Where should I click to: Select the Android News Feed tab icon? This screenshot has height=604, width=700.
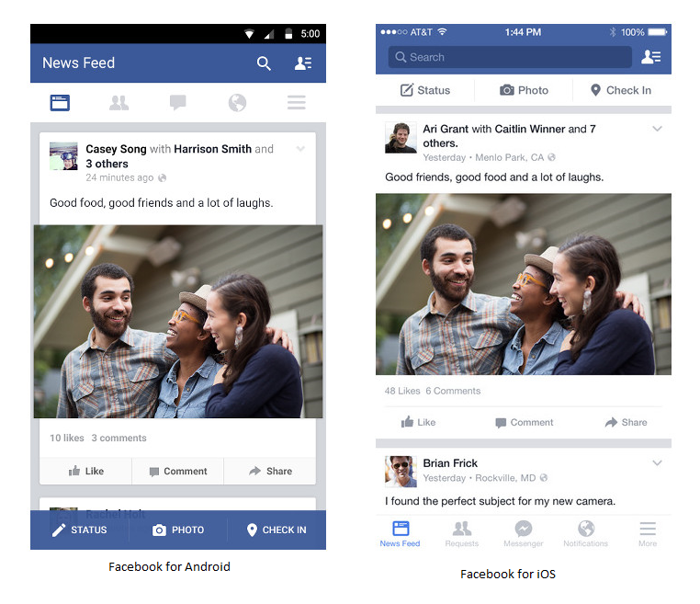(60, 103)
